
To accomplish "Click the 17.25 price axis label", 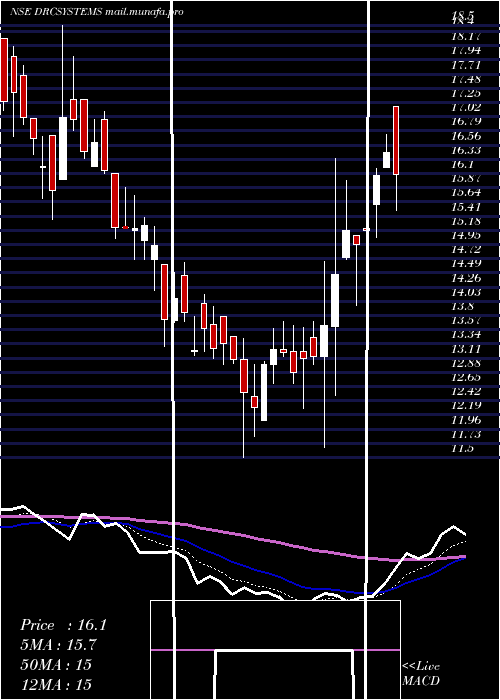I will click(466, 93).
